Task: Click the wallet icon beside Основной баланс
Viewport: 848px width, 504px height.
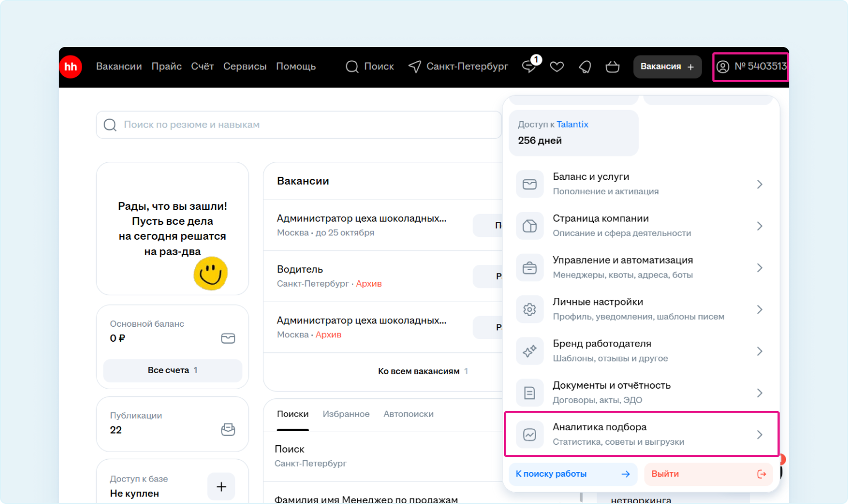Action: pyautogui.click(x=228, y=338)
